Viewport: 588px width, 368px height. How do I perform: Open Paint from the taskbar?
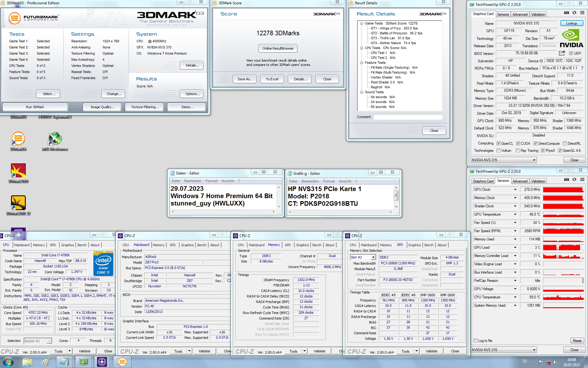pyautogui.click(x=46, y=362)
